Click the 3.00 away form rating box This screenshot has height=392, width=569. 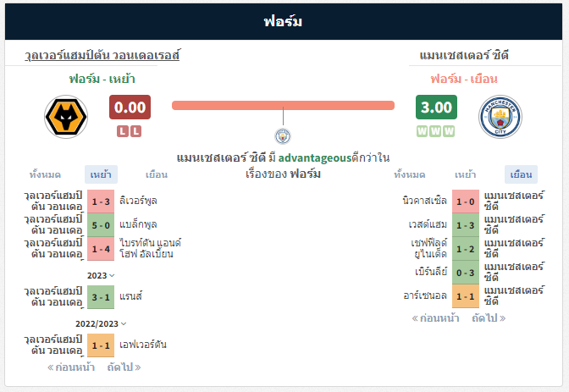click(436, 107)
